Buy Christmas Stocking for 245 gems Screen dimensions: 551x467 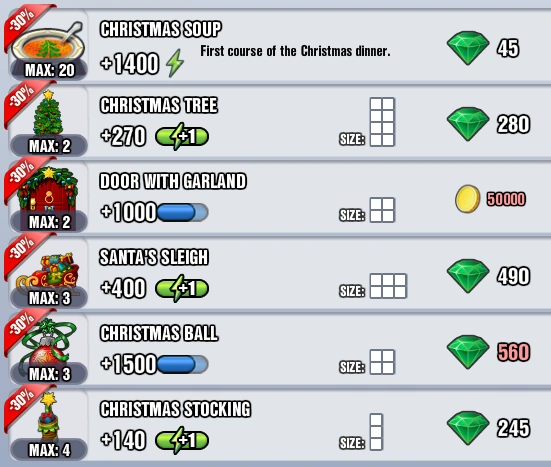pos(488,428)
